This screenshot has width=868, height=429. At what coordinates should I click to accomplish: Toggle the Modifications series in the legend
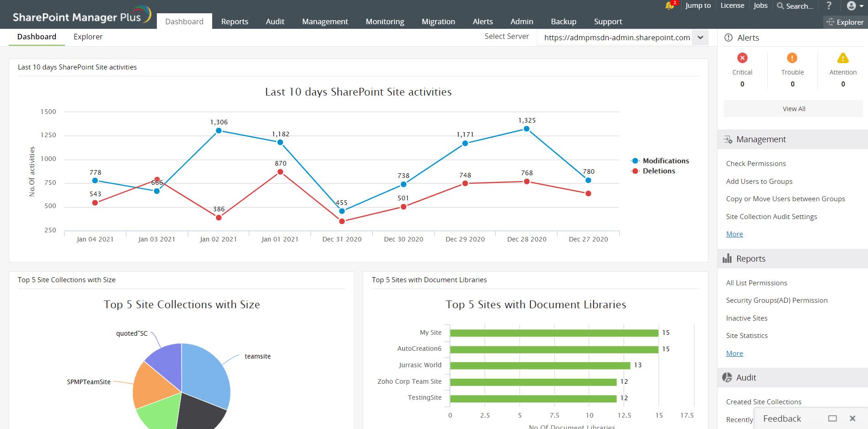[x=660, y=161]
